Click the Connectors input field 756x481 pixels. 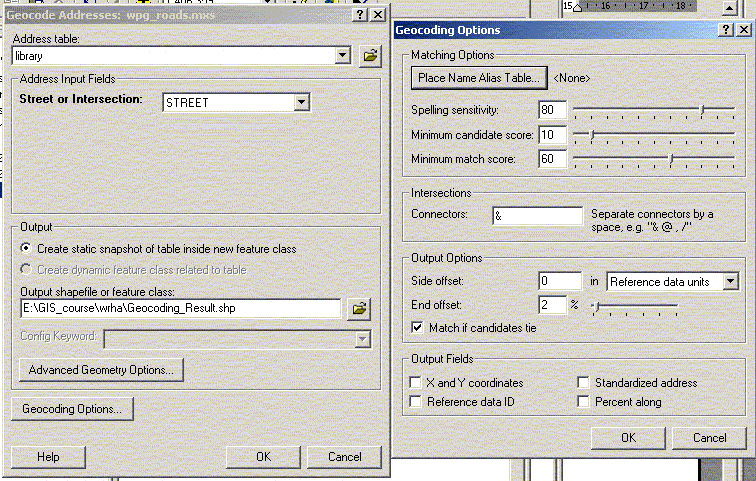tap(537, 216)
